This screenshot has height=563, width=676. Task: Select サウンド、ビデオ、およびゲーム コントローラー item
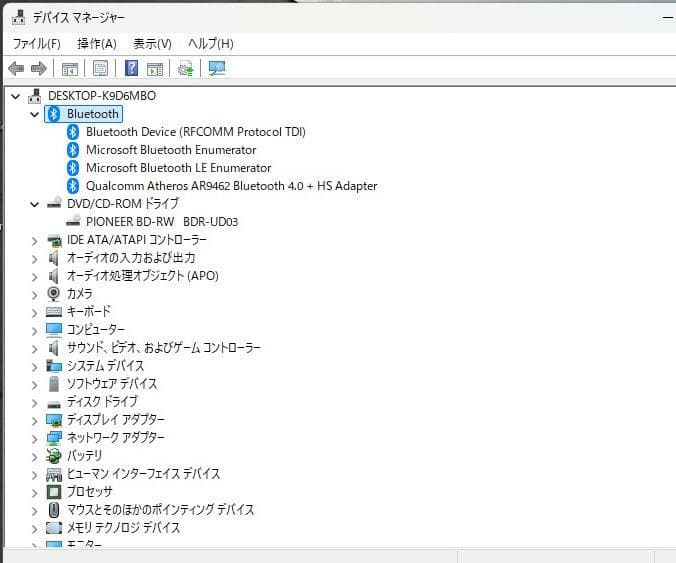pyautogui.click(x=164, y=347)
